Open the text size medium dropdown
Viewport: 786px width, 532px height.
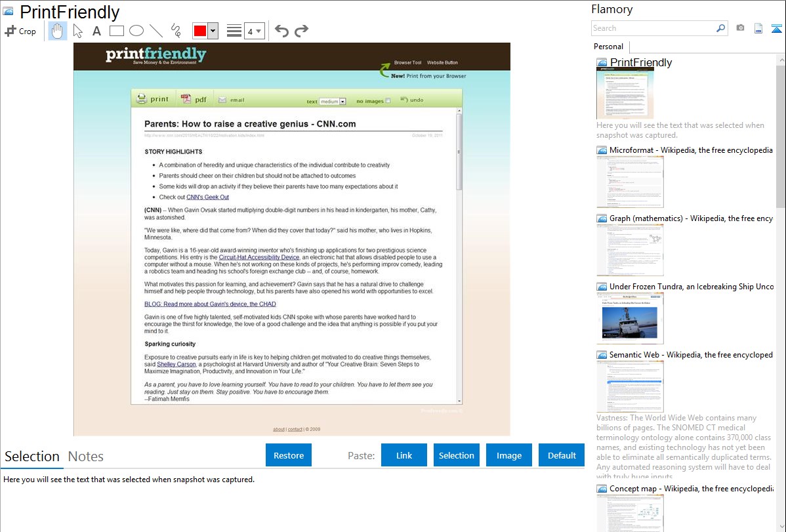(333, 101)
